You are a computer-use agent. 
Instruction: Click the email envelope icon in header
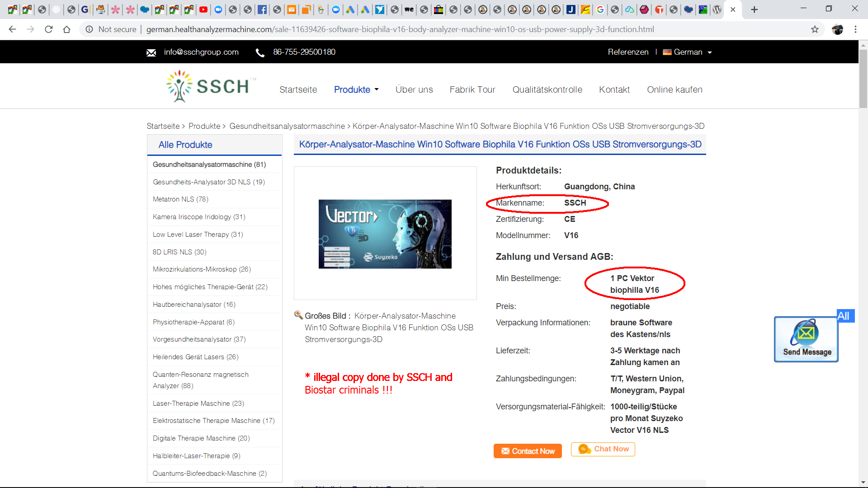click(x=151, y=52)
